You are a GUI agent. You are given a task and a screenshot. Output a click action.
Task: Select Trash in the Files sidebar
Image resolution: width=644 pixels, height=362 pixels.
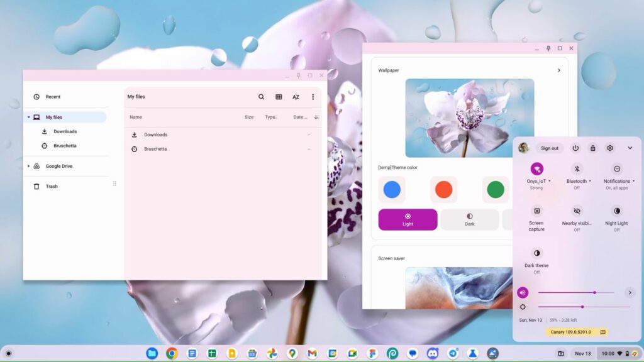point(52,186)
